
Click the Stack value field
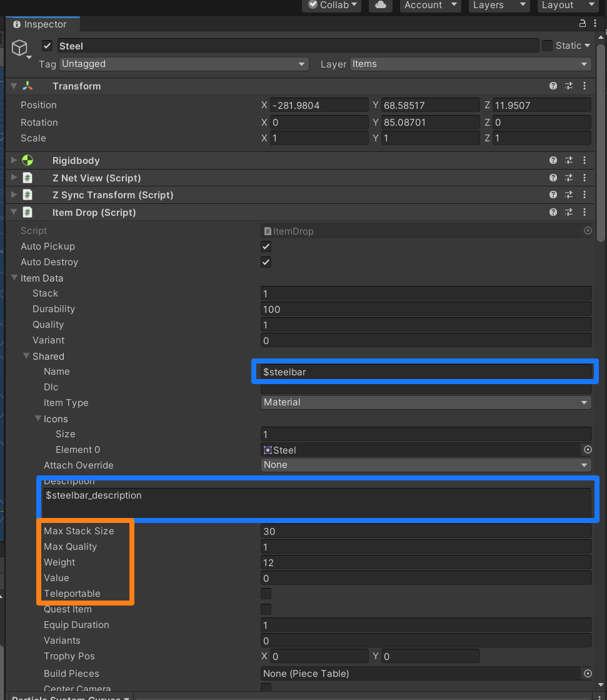[426, 293]
